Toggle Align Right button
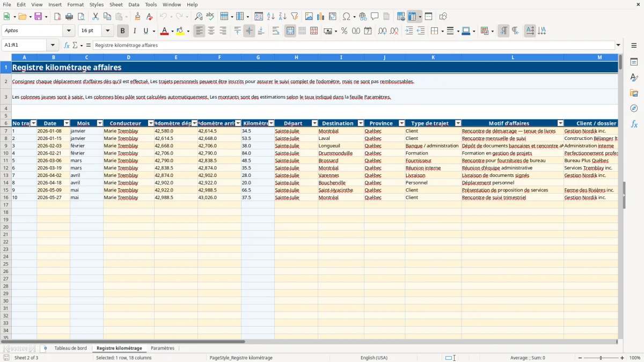The image size is (644, 362). pos(223,31)
